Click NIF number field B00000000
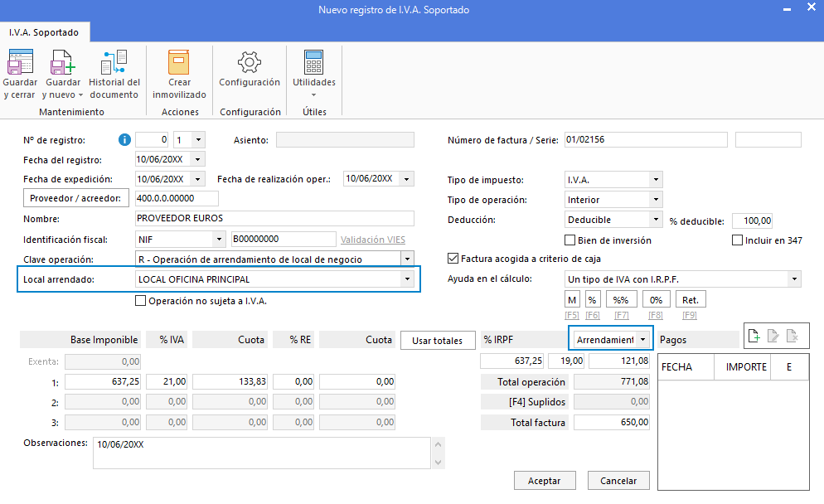Screen dimensions: 824x504 click(284, 239)
